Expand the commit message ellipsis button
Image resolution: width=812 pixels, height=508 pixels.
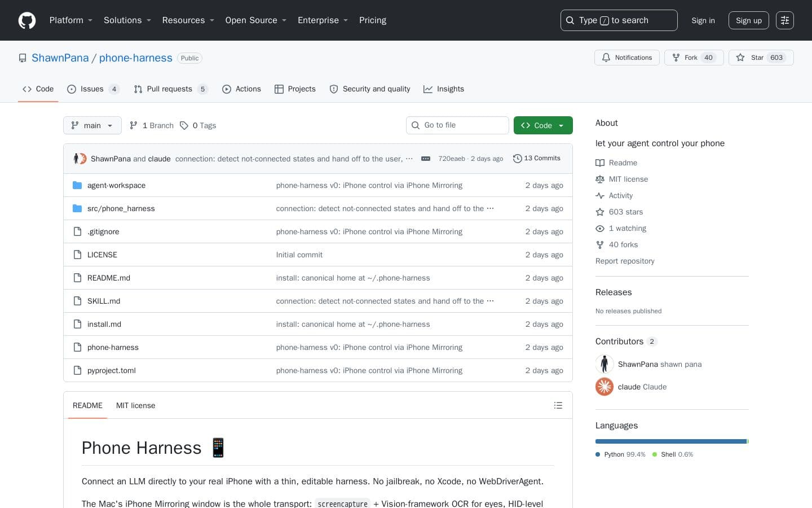[x=426, y=159]
